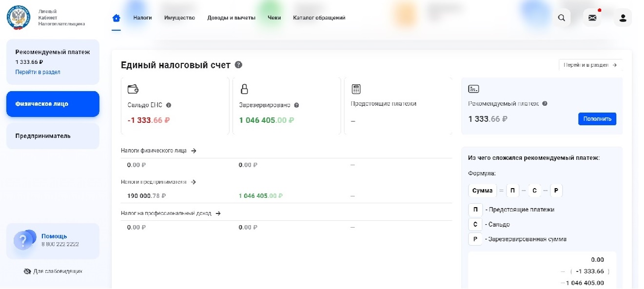Toggle Для слабовидящих accessibility mode
Viewport: 644px width, 289px height.
click(53, 271)
